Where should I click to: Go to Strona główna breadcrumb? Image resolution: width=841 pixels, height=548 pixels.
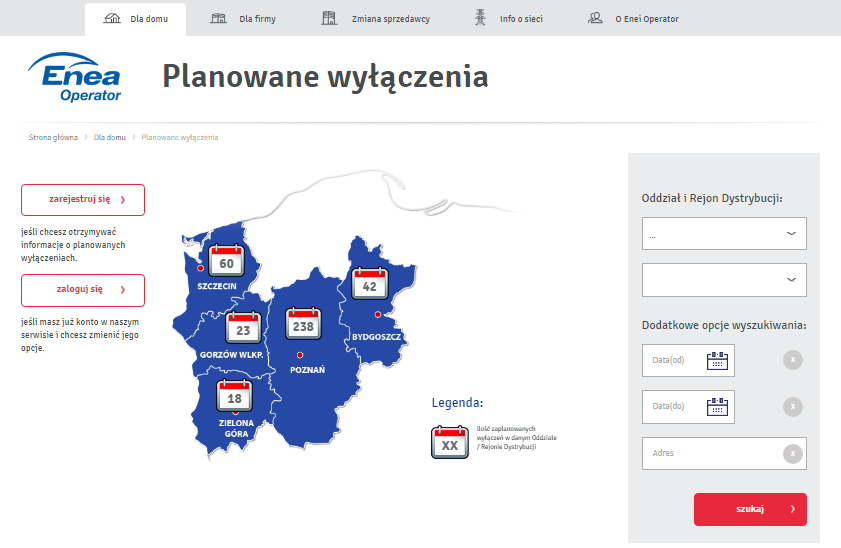click(53, 137)
